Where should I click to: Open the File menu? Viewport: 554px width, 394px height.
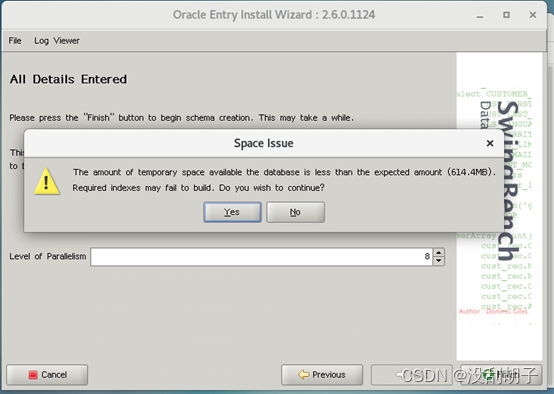(x=15, y=41)
